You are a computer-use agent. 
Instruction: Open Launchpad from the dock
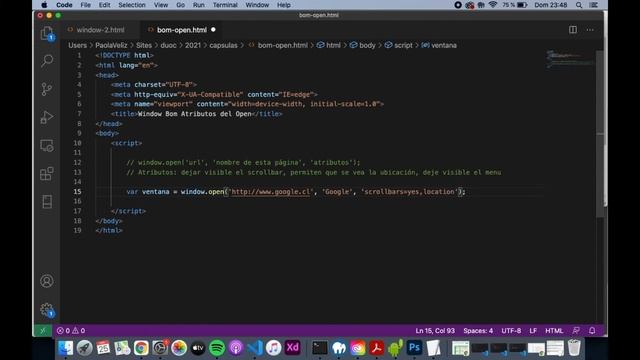pos(84,348)
